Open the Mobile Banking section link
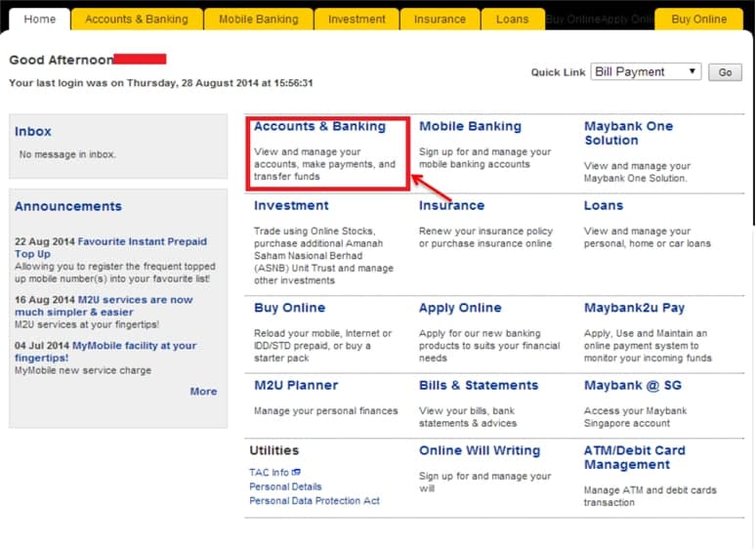This screenshot has width=756, height=550. pyautogui.click(x=470, y=126)
